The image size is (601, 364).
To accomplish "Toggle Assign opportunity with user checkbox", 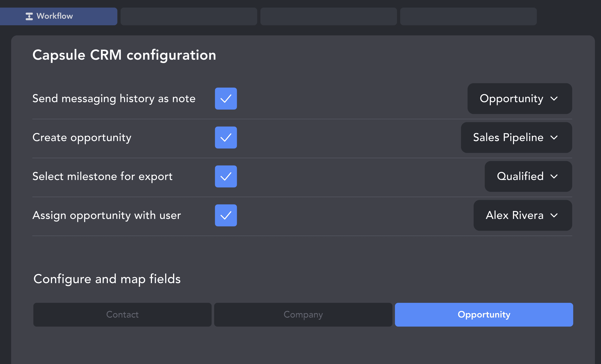I will pyautogui.click(x=226, y=215).
